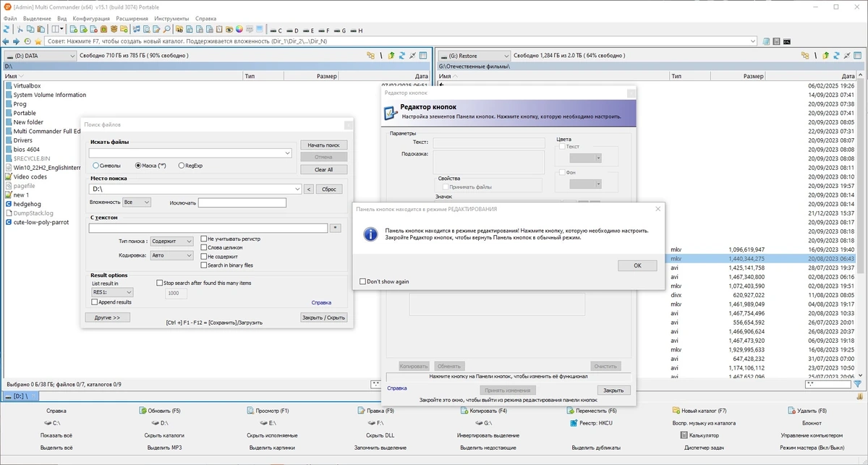Click the 'Сброс' button
This screenshot has height=465, width=868.
pos(329,189)
